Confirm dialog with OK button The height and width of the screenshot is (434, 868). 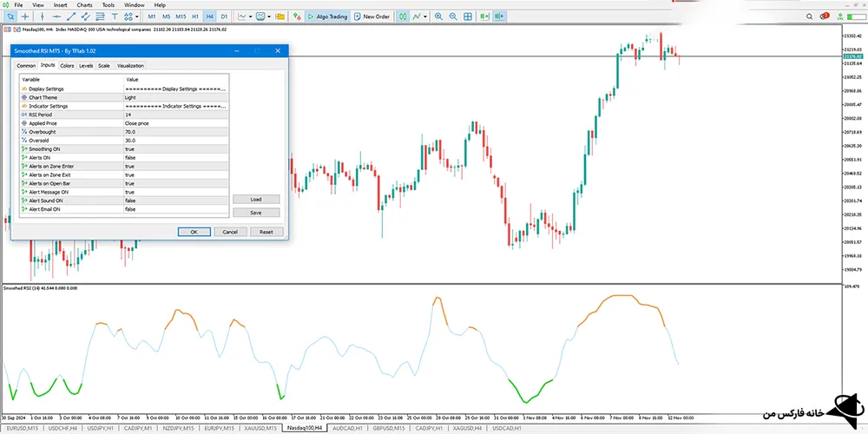pyautogui.click(x=194, y=232)
